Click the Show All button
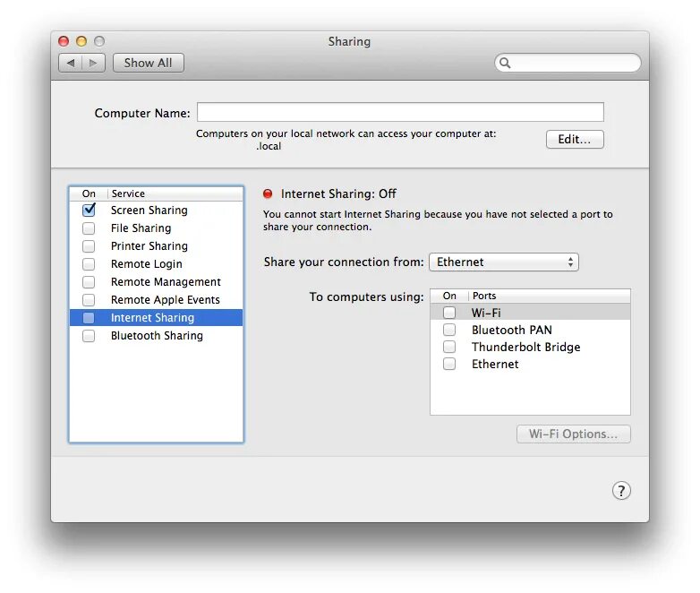700x593 pixels. click(149, 63)
